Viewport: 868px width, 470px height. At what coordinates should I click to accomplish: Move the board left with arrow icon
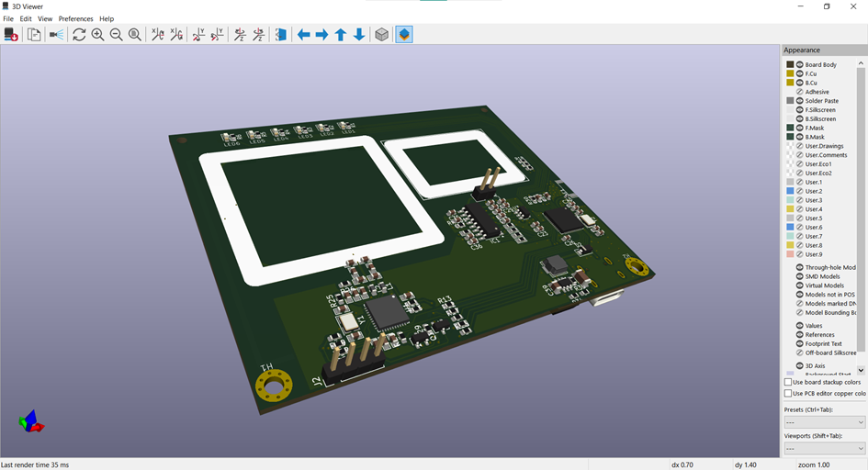tap(303, 35)
